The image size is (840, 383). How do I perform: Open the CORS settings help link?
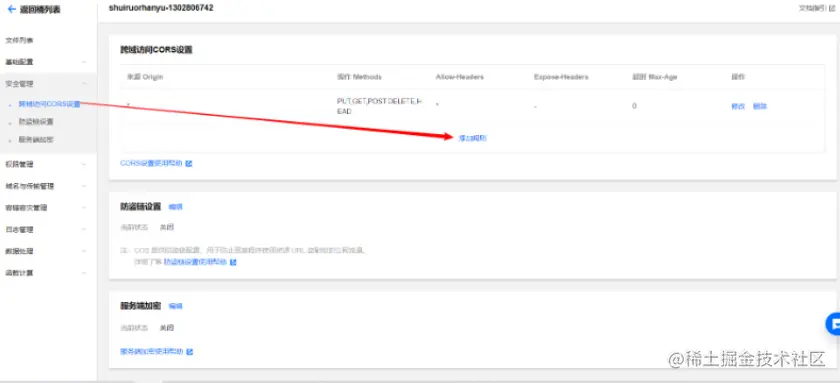coord(152,163)
